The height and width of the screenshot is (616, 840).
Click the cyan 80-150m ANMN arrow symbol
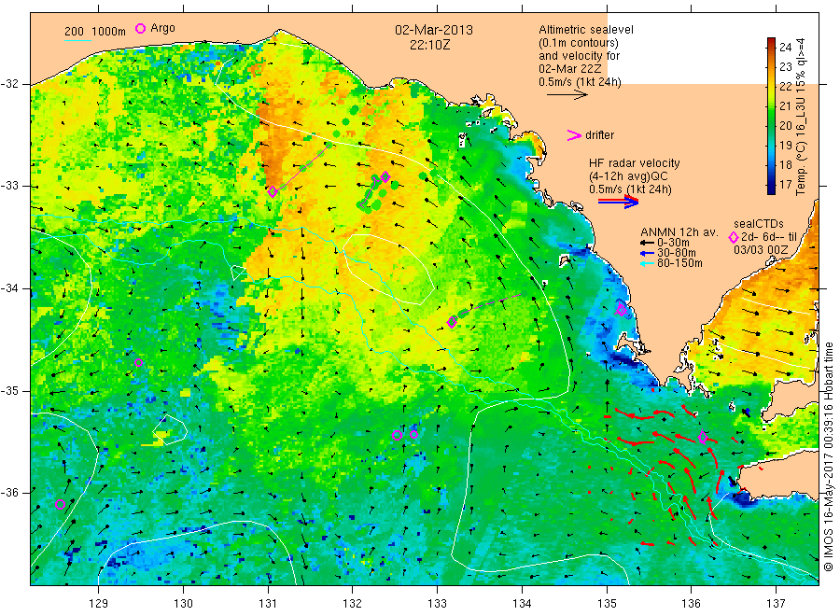[x=647, y=263]
